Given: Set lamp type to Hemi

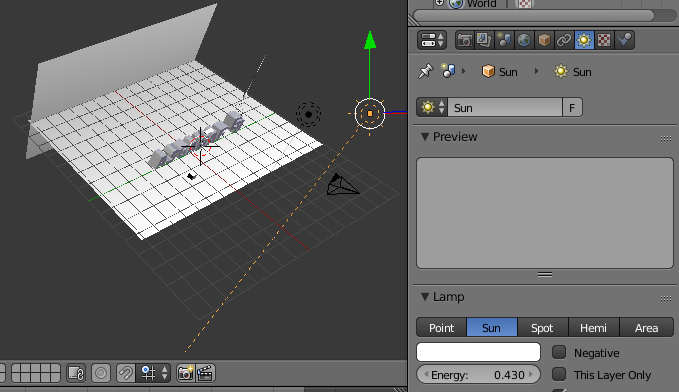Looking at the screenshot, I should [x=593, y=327].
